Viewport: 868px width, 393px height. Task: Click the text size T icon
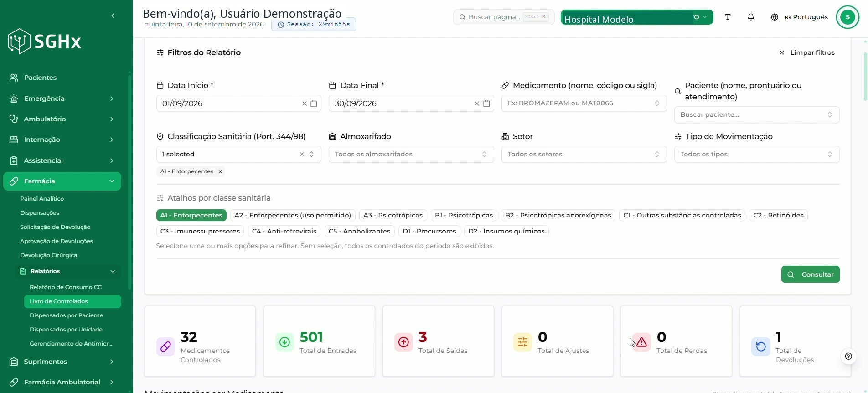[x=728, y=17]
